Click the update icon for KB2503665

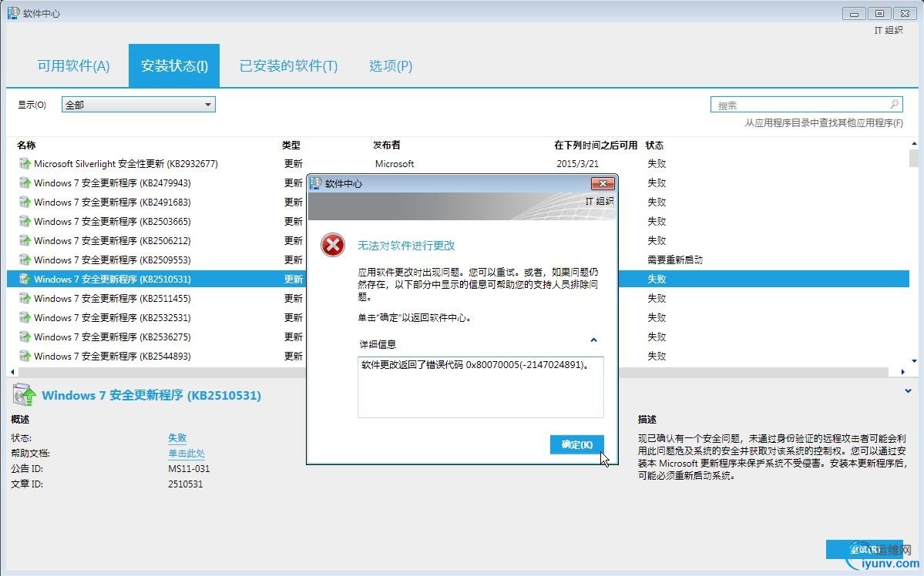point(25,222)
